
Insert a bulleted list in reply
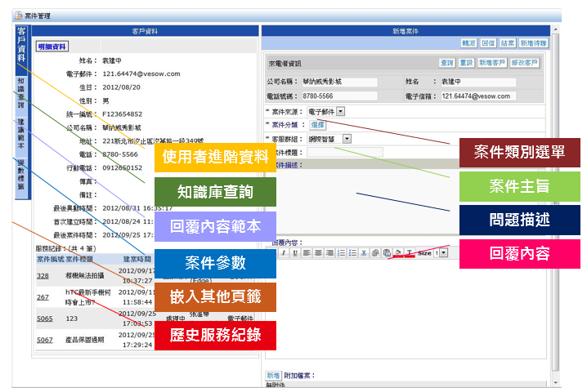[352, 253]
